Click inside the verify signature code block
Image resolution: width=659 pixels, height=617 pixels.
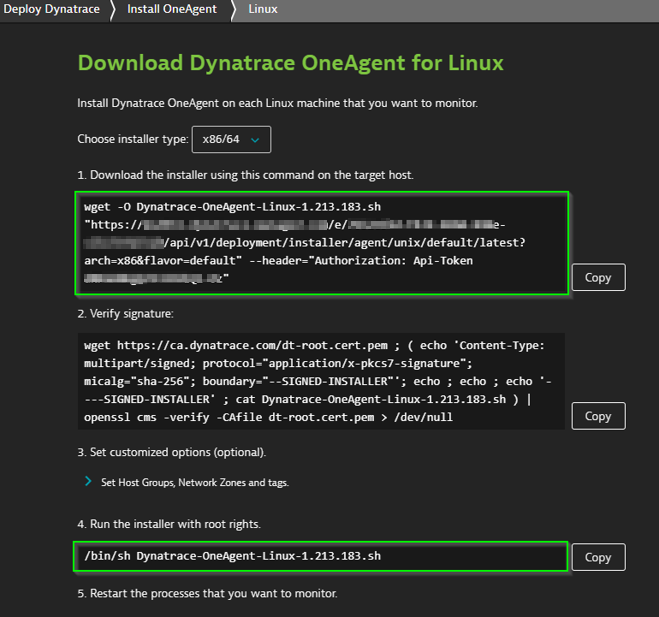click(322, 381)
